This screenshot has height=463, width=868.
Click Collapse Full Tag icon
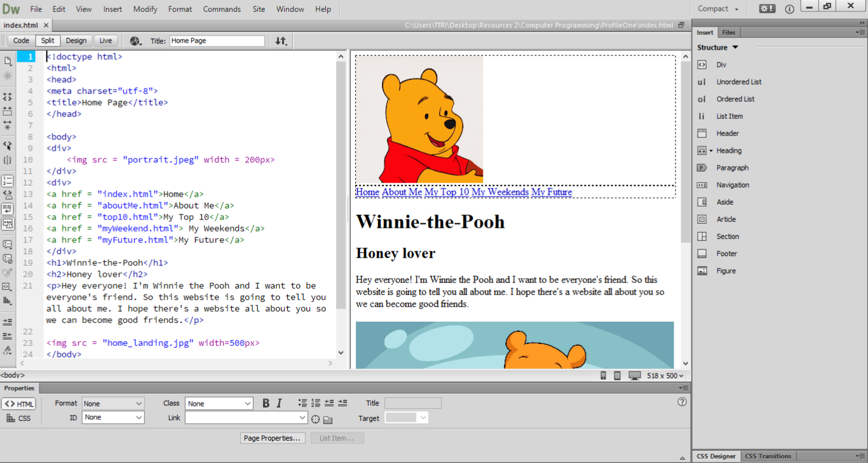click(x=8, y=97)
